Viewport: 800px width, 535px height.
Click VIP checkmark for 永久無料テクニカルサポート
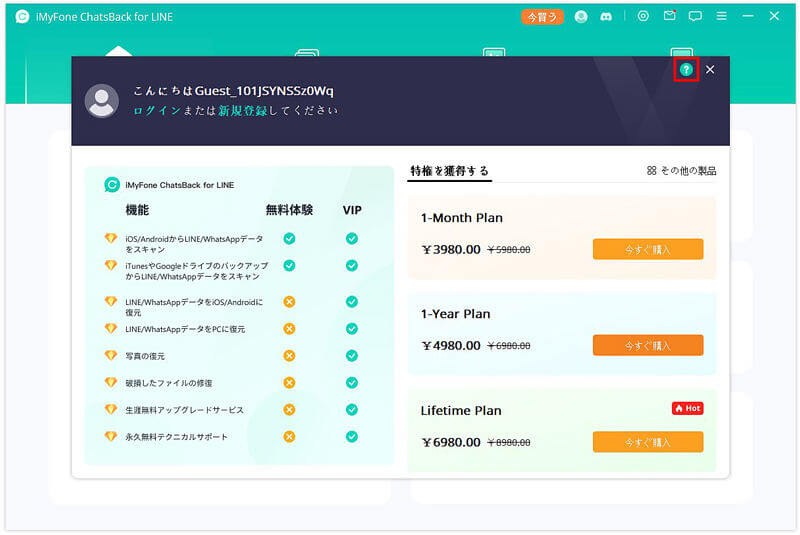[352, 437]
